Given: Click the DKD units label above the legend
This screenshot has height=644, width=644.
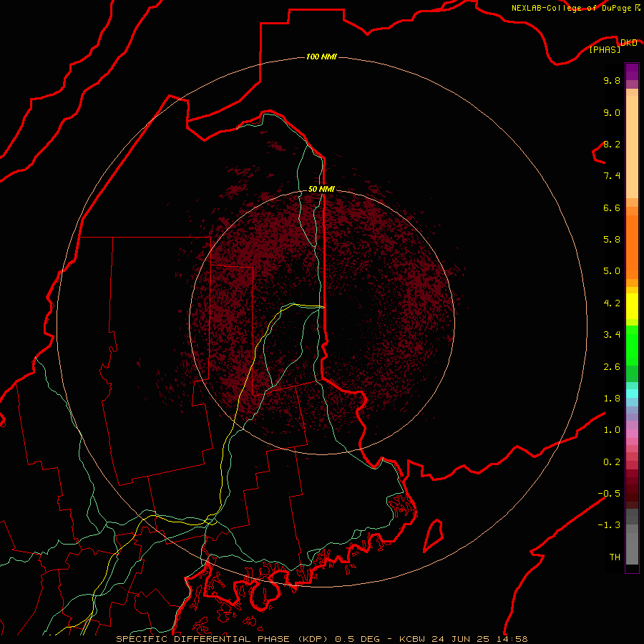Looking at the screenshot, I should (628, 42).
